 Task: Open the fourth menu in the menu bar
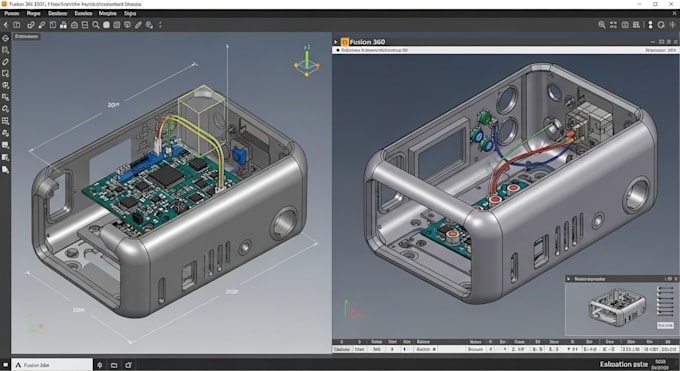[x=83, y=13]
